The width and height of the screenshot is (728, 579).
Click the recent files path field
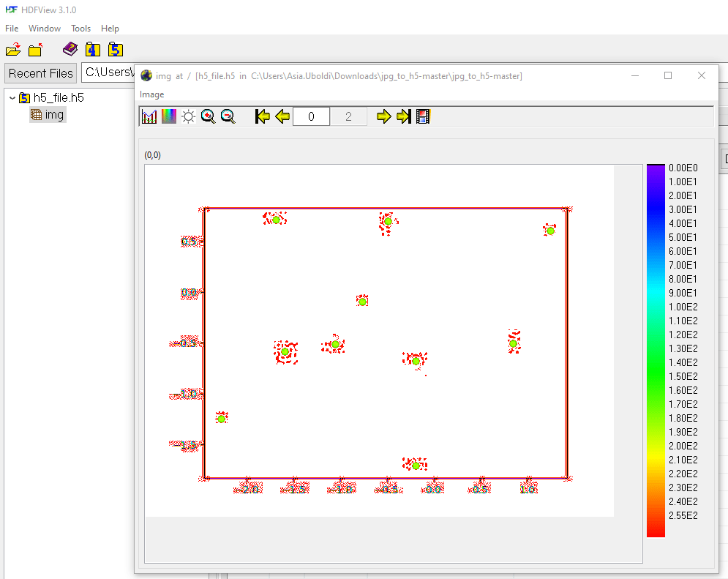coord(108,72)
